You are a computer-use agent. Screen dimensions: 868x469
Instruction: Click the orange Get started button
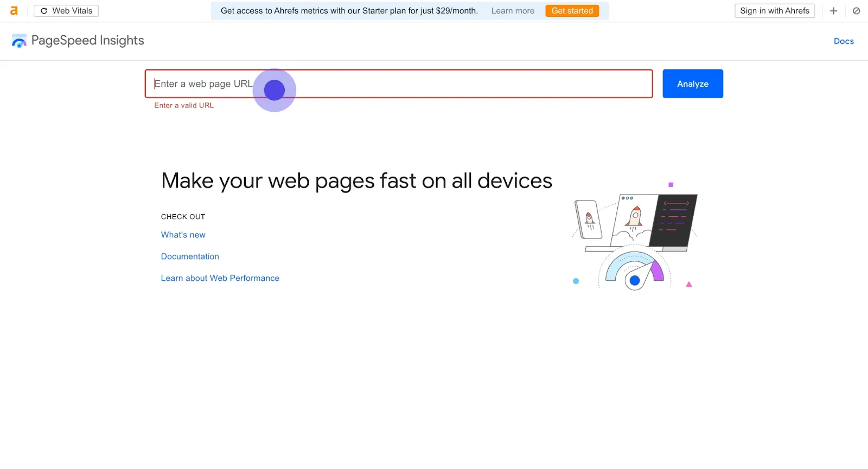[x=572, y=11]
